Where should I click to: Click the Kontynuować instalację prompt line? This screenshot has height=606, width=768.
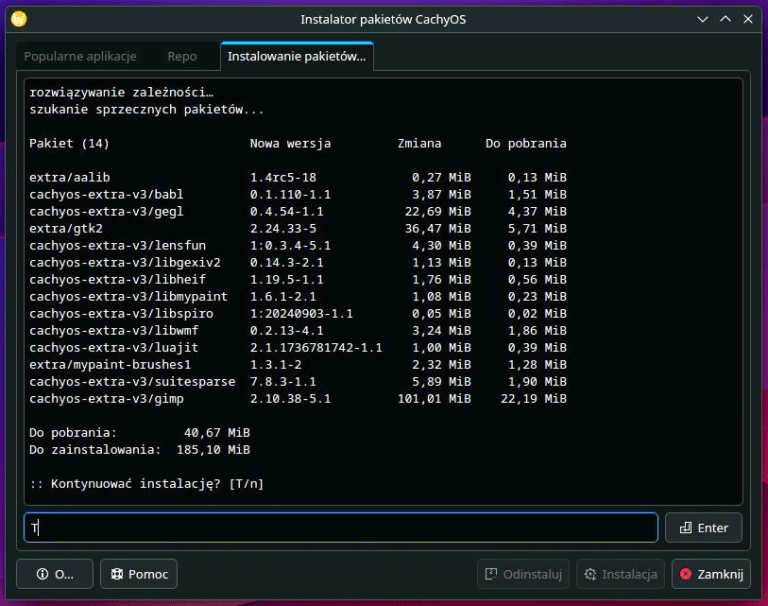(146, 484)
